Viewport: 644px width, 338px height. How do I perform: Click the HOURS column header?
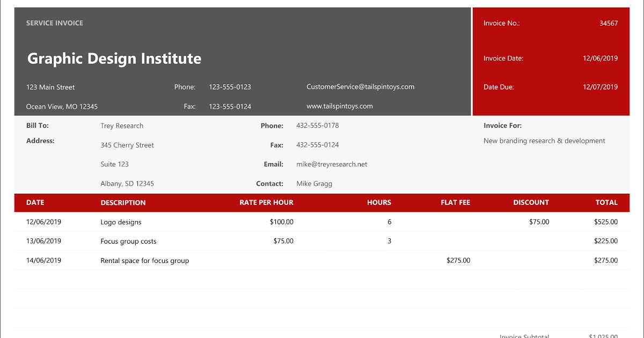coord(379,202)
